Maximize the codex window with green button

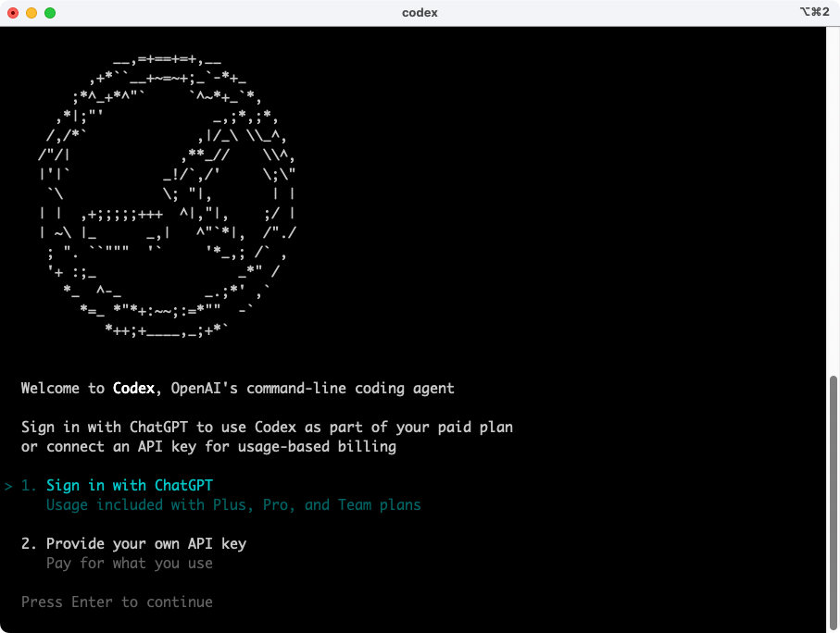(50, 13)
